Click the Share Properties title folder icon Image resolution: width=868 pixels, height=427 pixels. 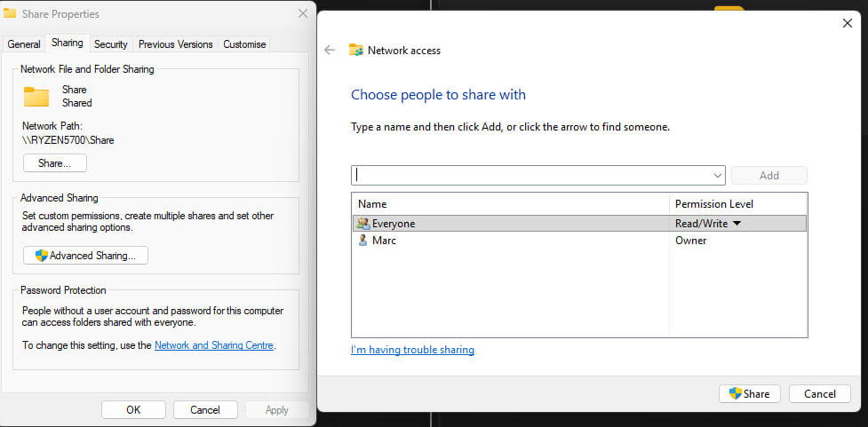[x=10, y=14]
